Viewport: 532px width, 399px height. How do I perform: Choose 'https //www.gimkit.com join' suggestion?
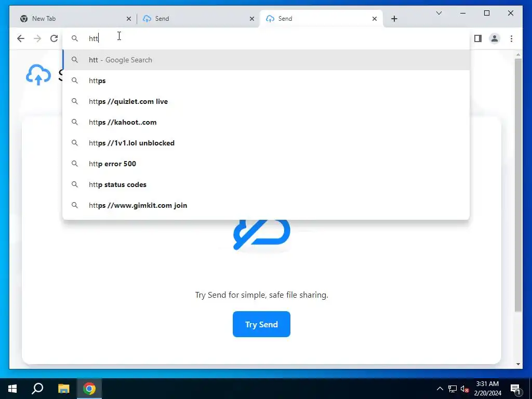coord(266,205)
